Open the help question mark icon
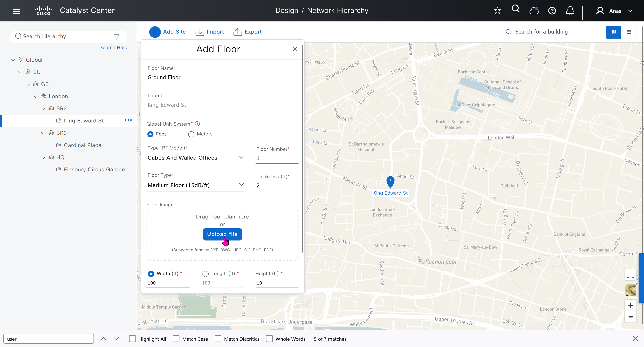Viewport: 644px width, 347px height. tap(552, 11)
